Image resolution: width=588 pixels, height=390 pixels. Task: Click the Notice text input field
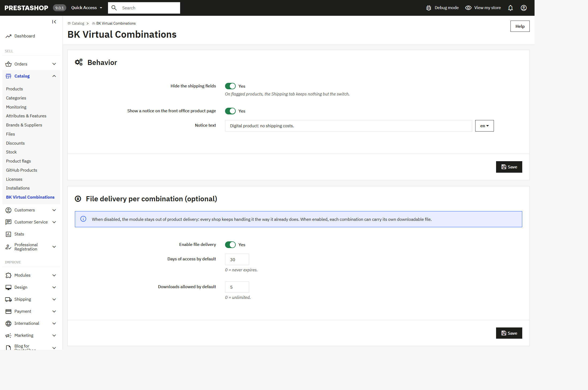(349, 126)
